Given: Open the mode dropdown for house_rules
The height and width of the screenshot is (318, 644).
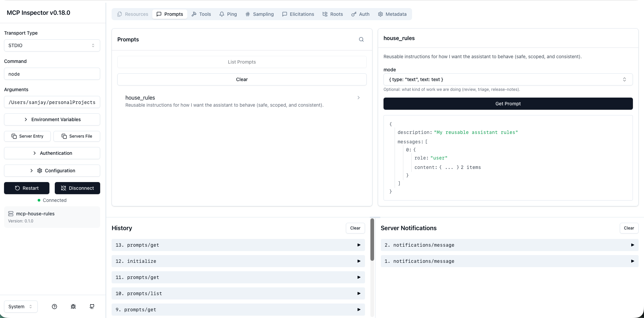Looking at the screenshot, I should tap(508, 79).
